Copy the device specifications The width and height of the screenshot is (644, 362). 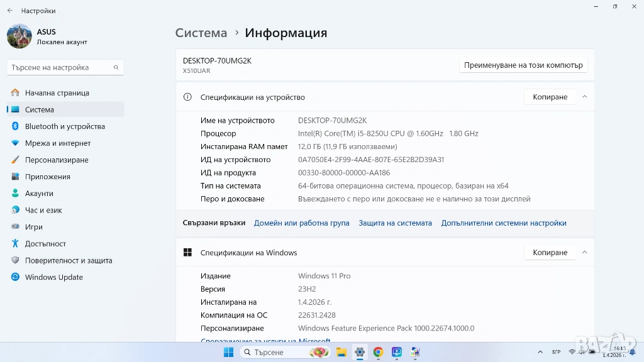click(550, 97)
